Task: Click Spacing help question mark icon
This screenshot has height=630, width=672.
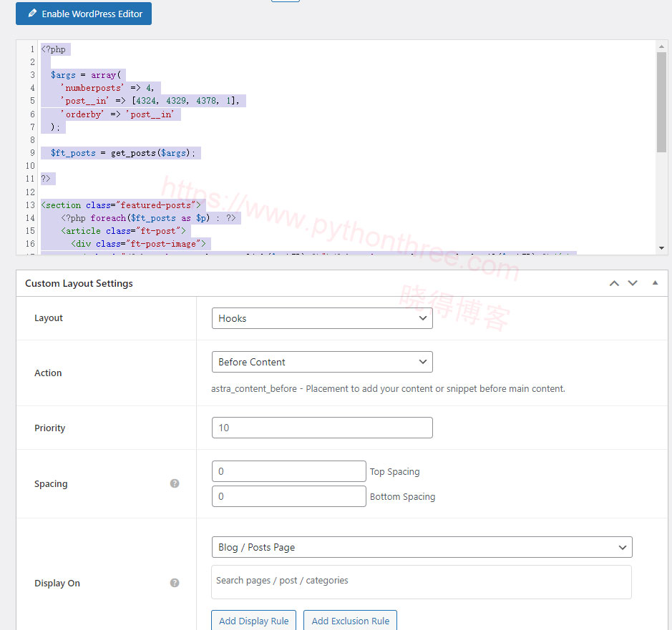Action: (x=175, y=483)
